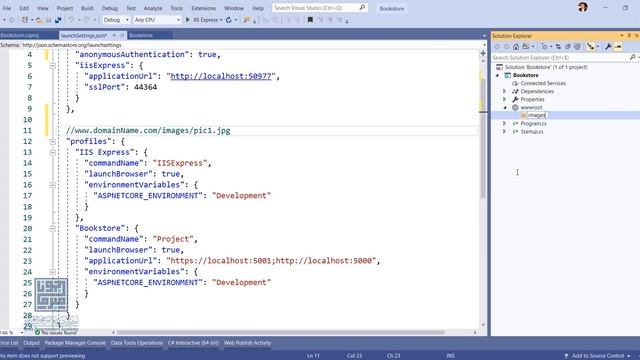
Task: Open the http://localhost:50977 link
Action: pyautogui.click(x=221, y=76)
